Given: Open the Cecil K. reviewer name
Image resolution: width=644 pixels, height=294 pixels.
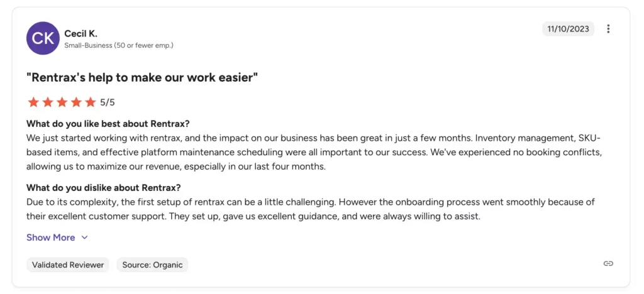Looking at the screenshot, I should pyautogui.click(x=80, y=33).
